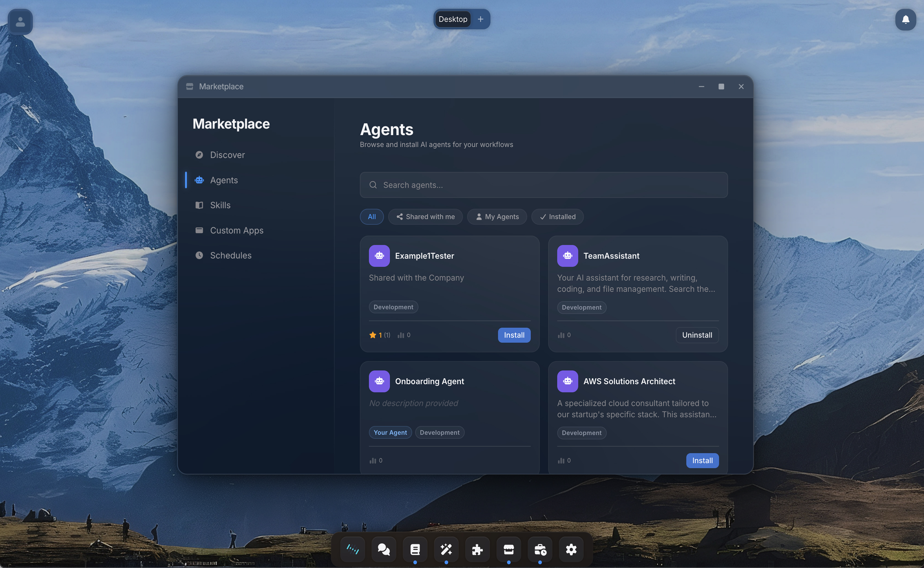Click the search magnifier inside the agents search bar
The height and width of the screenshot is (568, 924).
tap(373, 185)
